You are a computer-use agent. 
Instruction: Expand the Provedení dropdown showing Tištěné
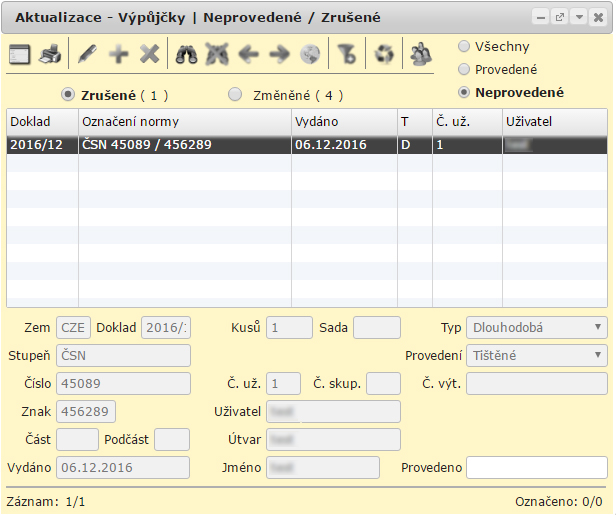[537, 356]
